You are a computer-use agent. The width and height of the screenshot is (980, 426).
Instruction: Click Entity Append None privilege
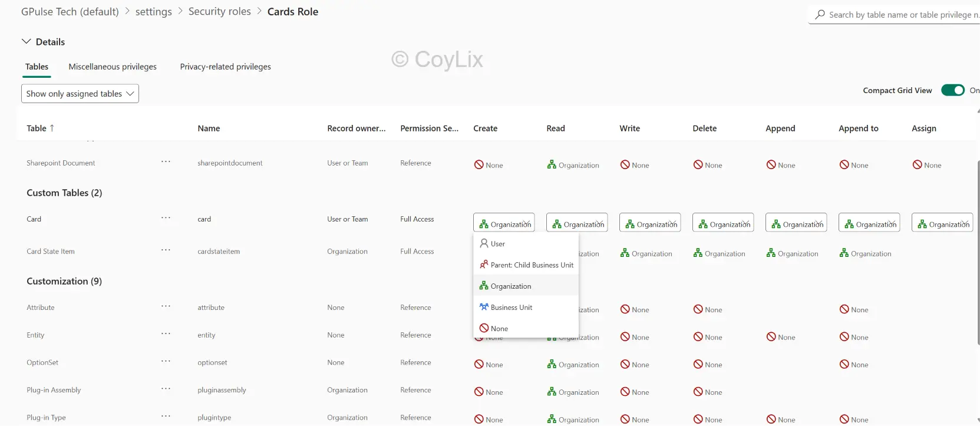pos(781,337)
